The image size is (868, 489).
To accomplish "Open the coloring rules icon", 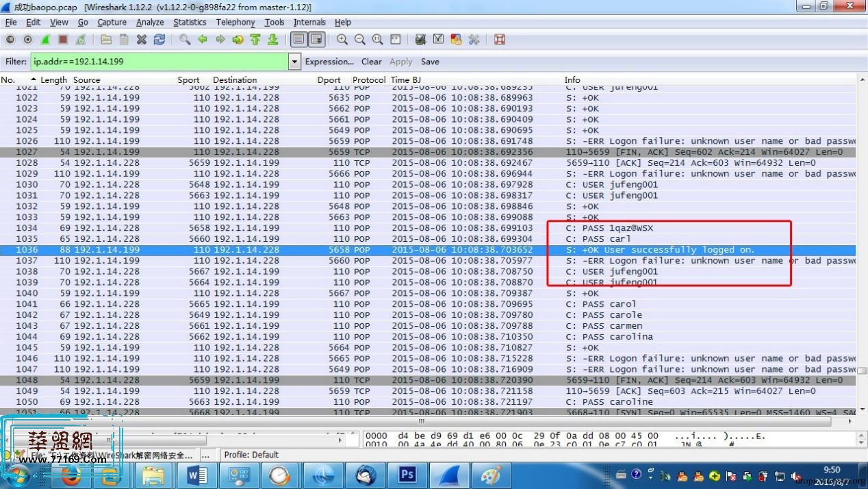I will pos(456,40).
